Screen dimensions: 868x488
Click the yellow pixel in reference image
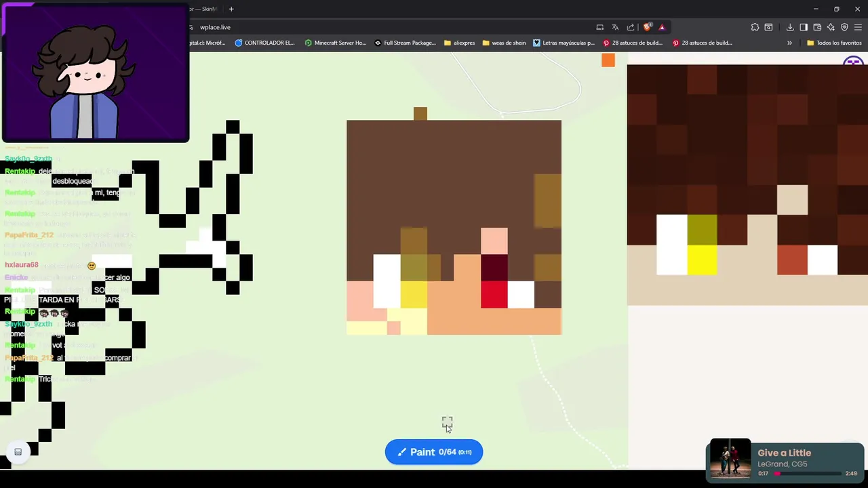point(702,260)
